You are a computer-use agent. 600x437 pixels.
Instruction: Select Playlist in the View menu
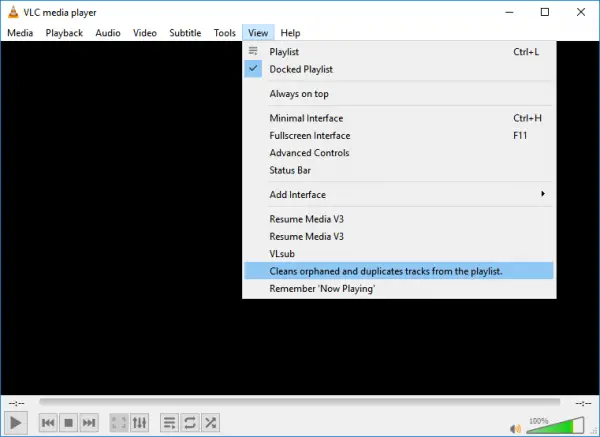coord(399,52)
